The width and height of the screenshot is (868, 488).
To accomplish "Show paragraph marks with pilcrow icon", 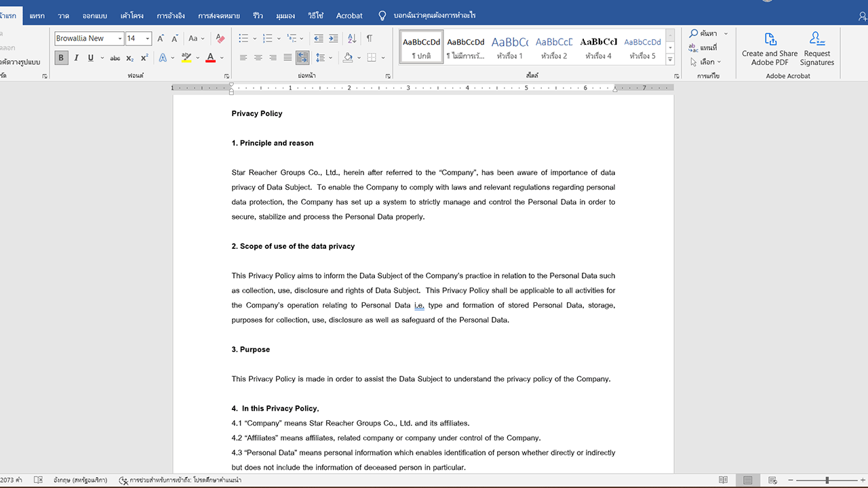I will click(370, 39).
